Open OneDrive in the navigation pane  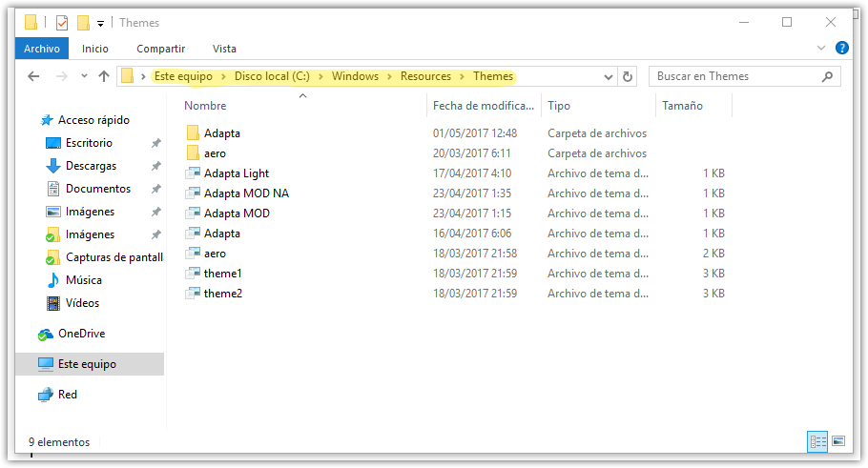(81, 334)
